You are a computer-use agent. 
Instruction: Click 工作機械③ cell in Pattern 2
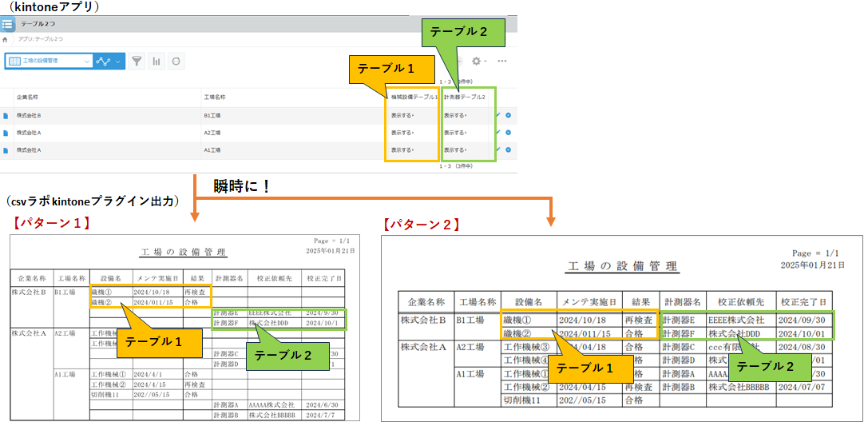(526, 347)
